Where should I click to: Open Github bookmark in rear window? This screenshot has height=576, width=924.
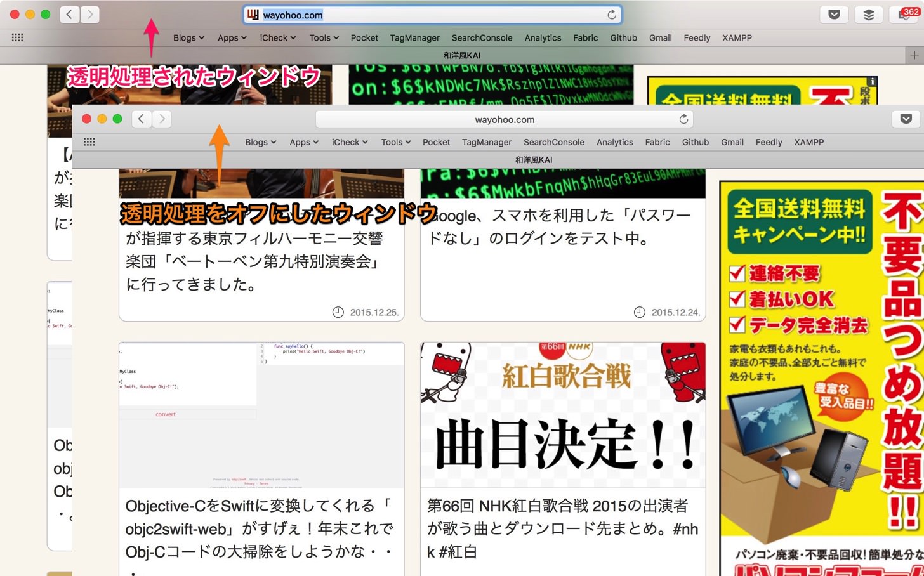[x=623, y=37]
